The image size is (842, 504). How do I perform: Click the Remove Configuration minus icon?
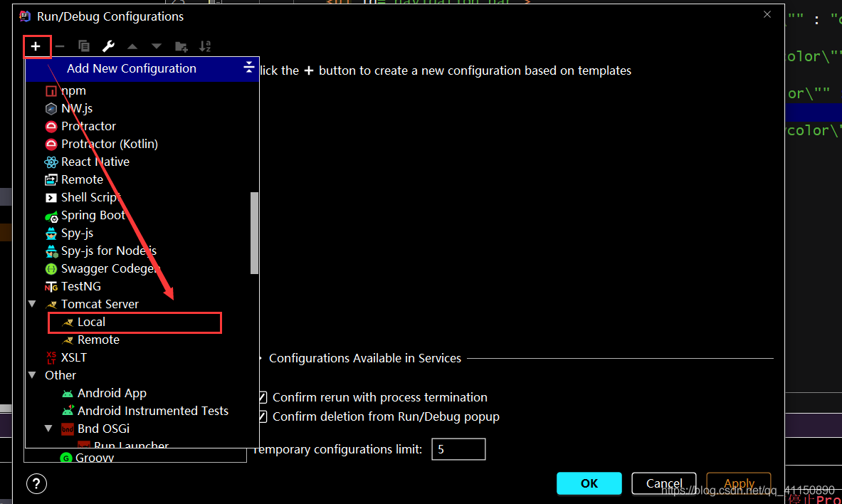point(60,47)
